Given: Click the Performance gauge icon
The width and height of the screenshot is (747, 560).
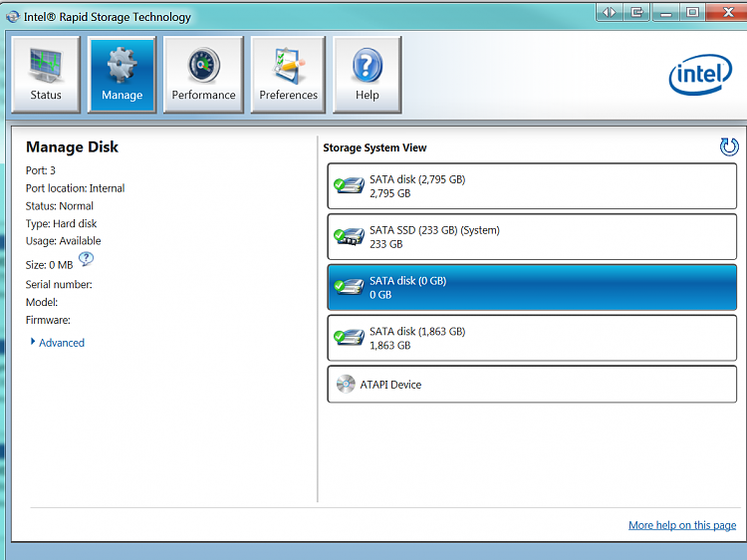Looking at the screenshot, I should tap(204, 65).
